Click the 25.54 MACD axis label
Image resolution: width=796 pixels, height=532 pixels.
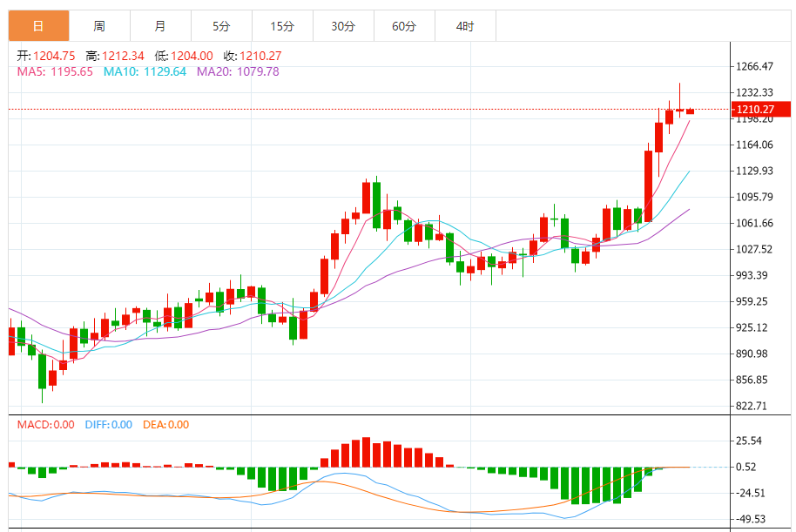click(x=749, y=441)
